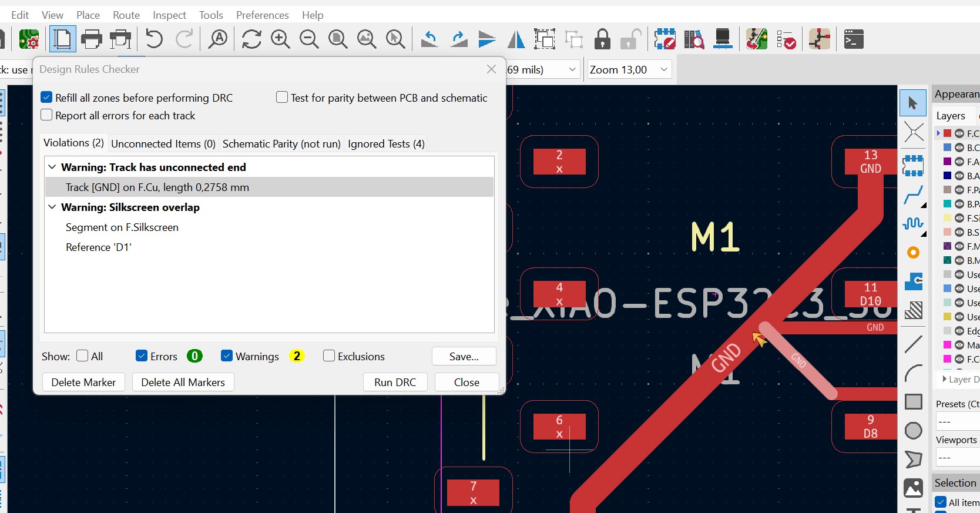Switch to the Unconnected Items (0) tab
The height and width of the screenshot is (513, 980).
click(163, 144)
